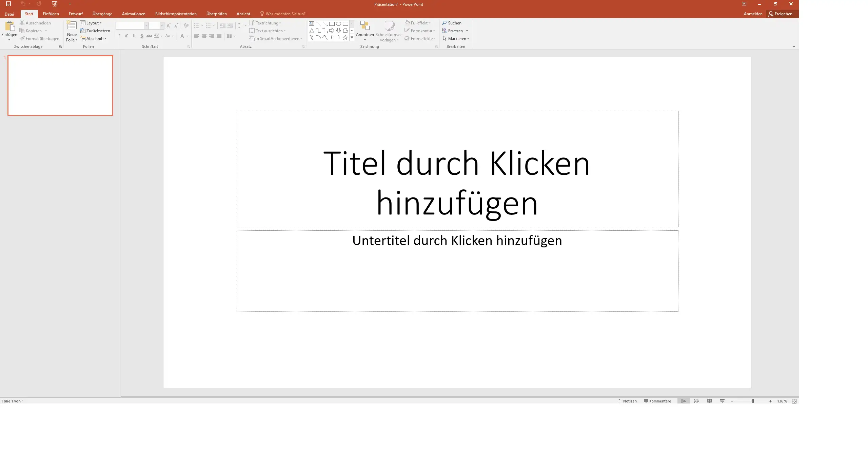Click the Neue Folie slide icon
Image resolution: width=868 pixels, height=470 pixels.
pos(72,26)
